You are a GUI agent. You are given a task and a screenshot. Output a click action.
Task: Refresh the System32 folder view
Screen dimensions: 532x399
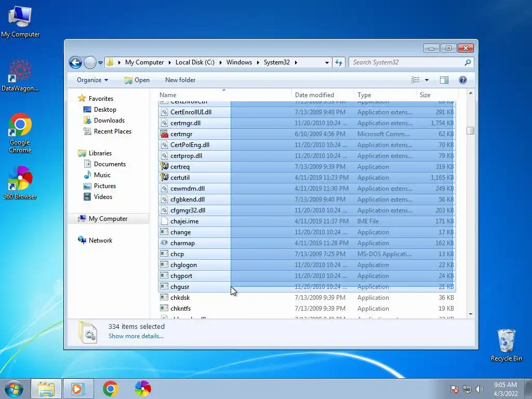pyautogui.click(x=339, y=62)
